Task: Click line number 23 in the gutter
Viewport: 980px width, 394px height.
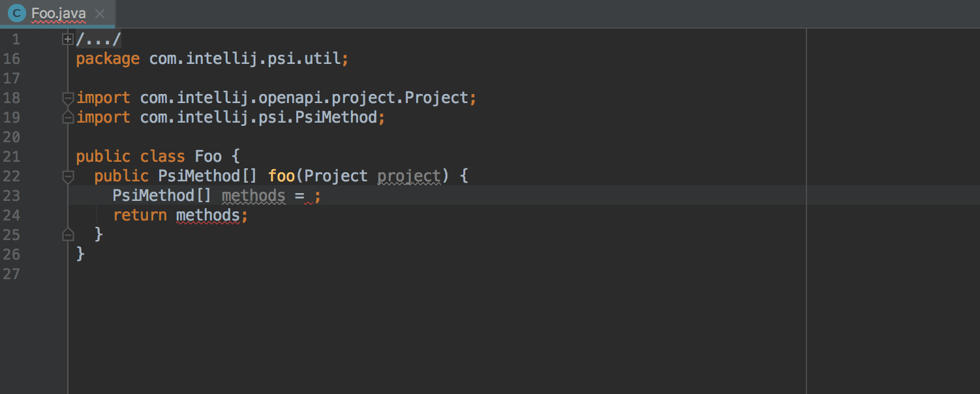Action: click(x=12, y=196)
